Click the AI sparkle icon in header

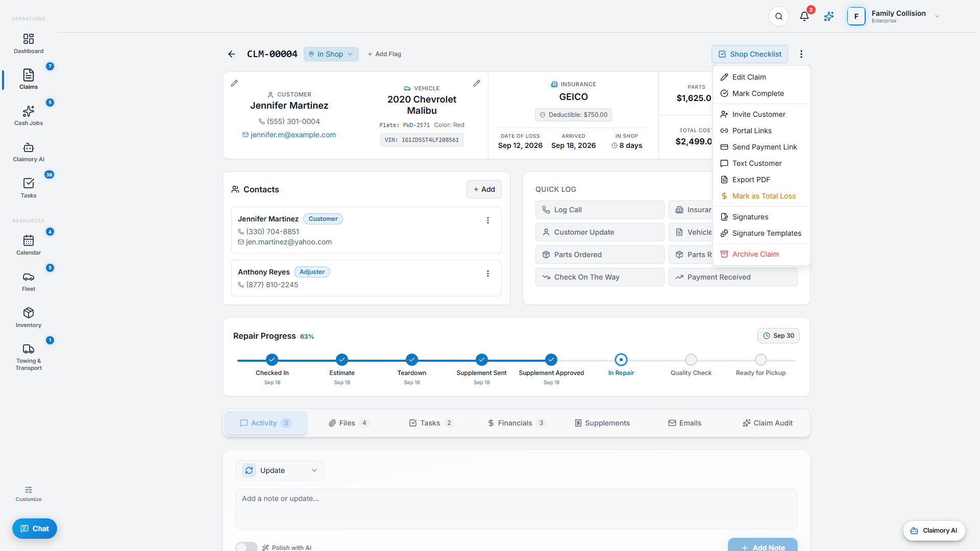[829, 16]
